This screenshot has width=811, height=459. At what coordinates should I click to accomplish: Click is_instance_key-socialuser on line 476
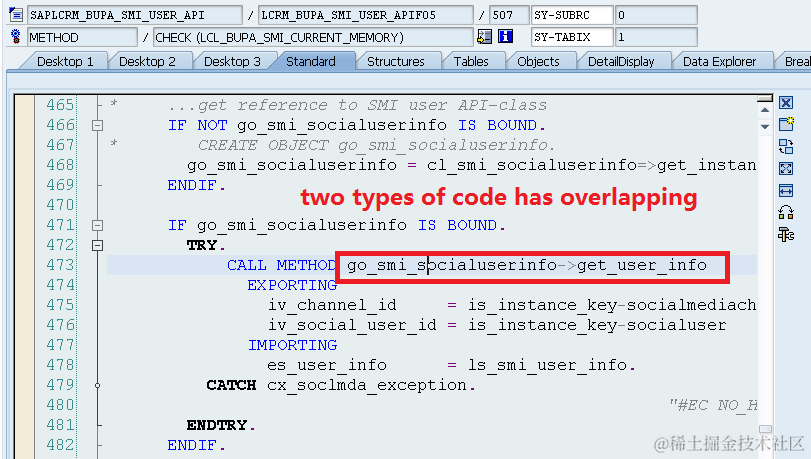[x=597, y=325]
